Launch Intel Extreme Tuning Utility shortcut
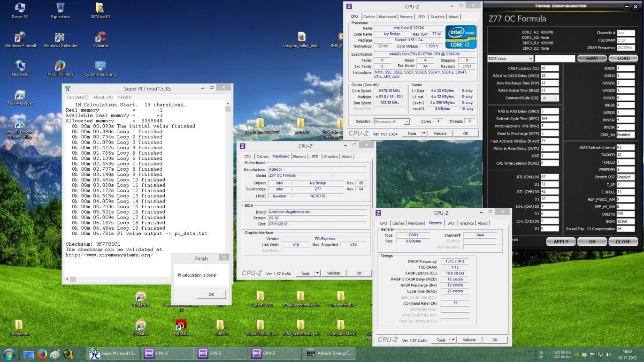 (20, 128)
